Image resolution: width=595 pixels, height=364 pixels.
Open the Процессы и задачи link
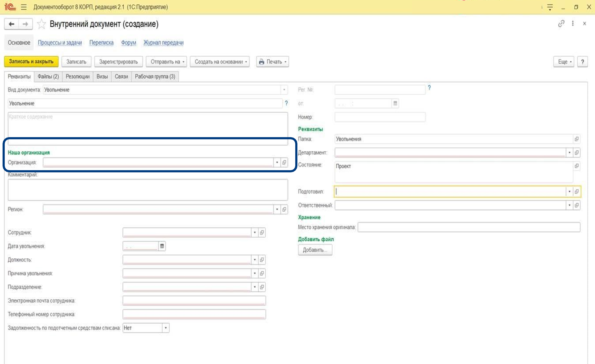[x=60, y=42]
